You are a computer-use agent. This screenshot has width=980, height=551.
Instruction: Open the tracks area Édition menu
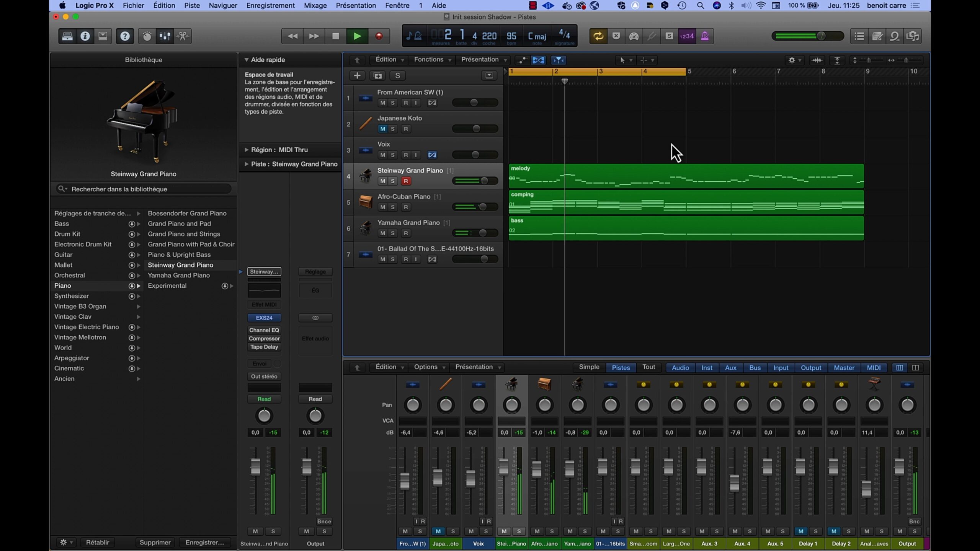click(390, 60)
